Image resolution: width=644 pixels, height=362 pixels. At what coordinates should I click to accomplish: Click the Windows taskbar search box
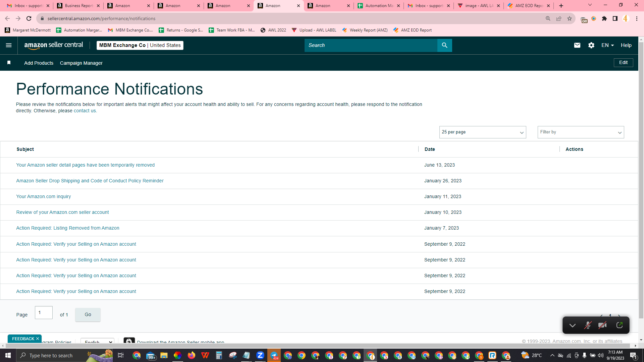(65, 355)
